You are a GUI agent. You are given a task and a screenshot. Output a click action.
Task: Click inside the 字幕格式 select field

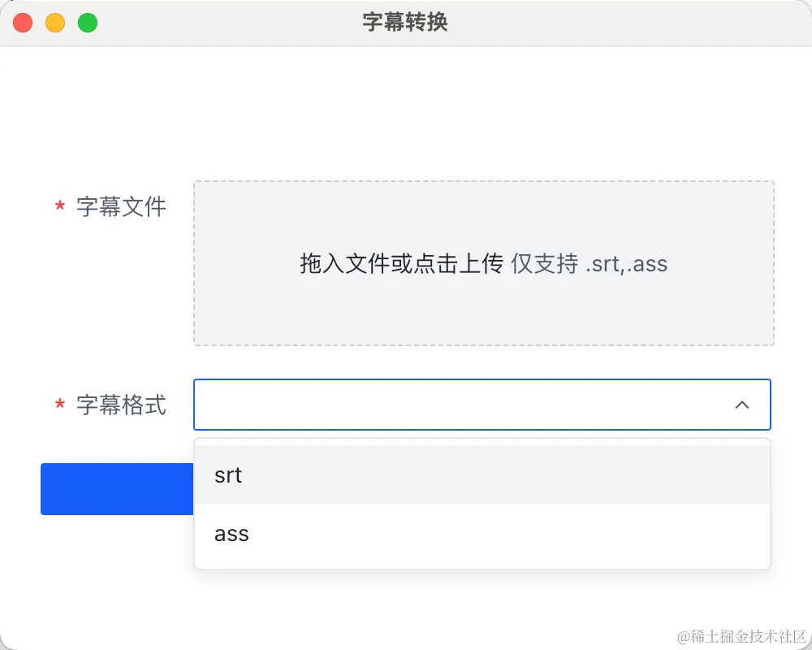point(482,405)
